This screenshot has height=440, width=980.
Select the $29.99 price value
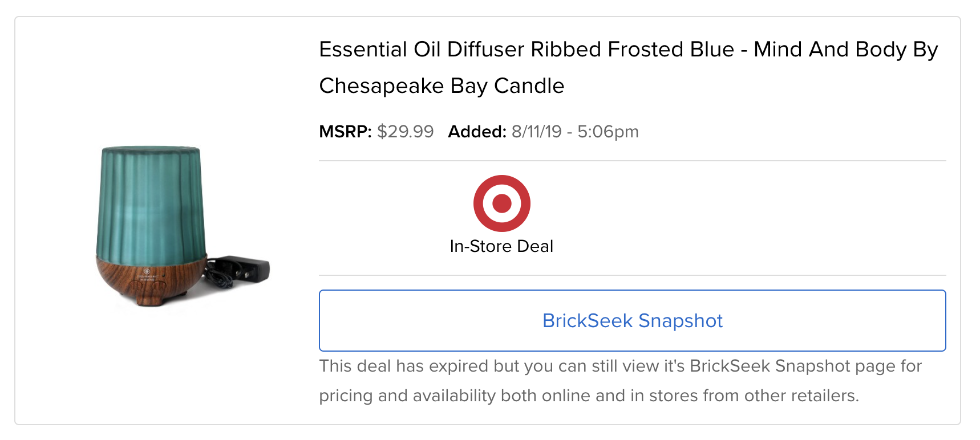(405, 132)
